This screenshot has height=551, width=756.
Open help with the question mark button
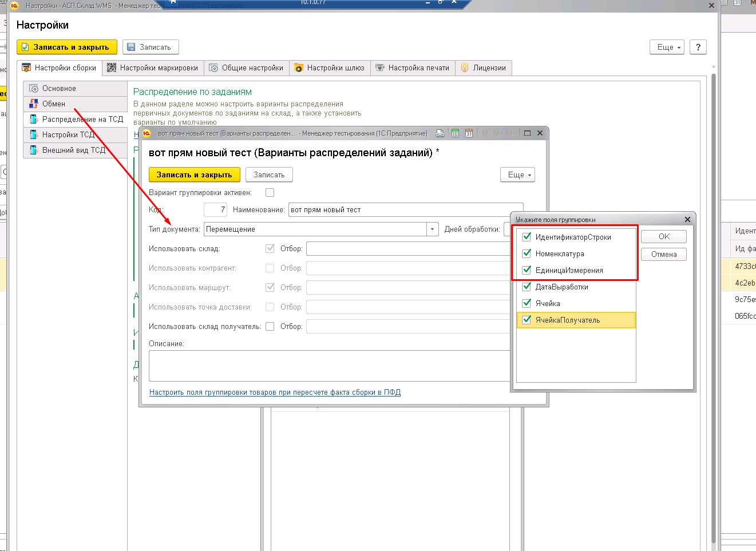[x=698, y=47]
